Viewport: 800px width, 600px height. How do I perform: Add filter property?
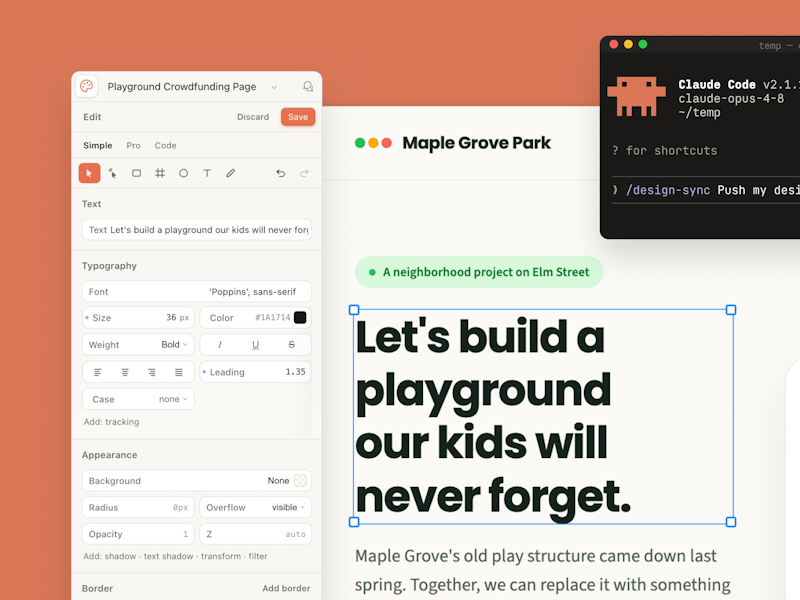click(x=258, y=556)
